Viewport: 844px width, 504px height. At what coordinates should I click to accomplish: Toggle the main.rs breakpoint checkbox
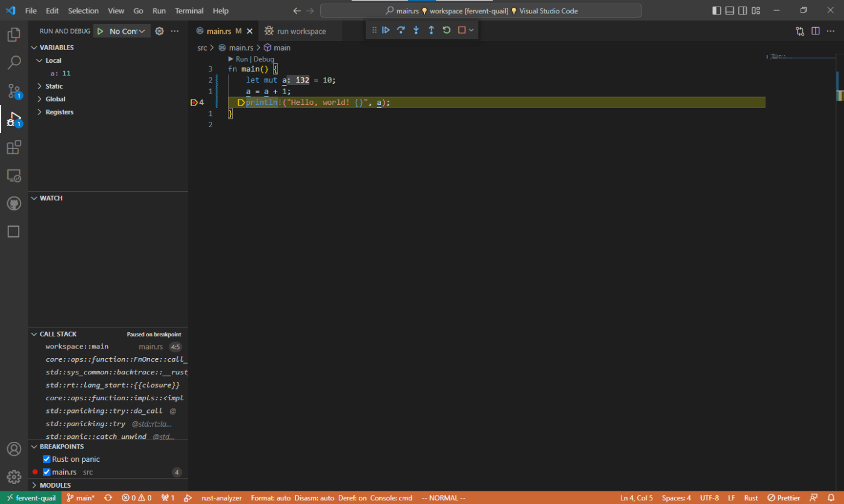(x=46, y=472)
